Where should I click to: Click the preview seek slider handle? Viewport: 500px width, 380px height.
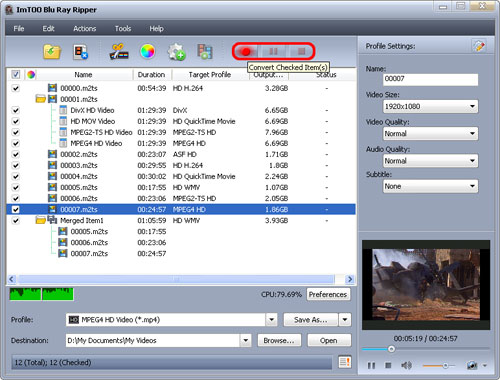[x=391, y=349]
